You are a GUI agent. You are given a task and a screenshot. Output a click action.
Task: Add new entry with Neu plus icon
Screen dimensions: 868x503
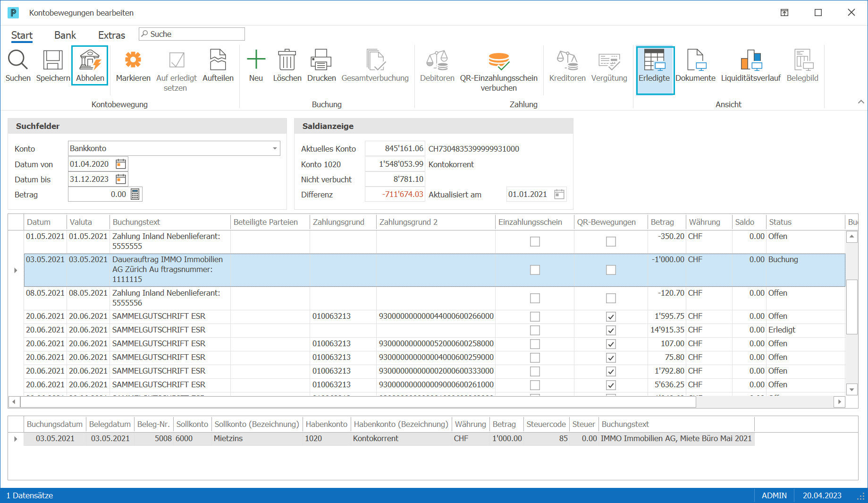coord(256,60)
